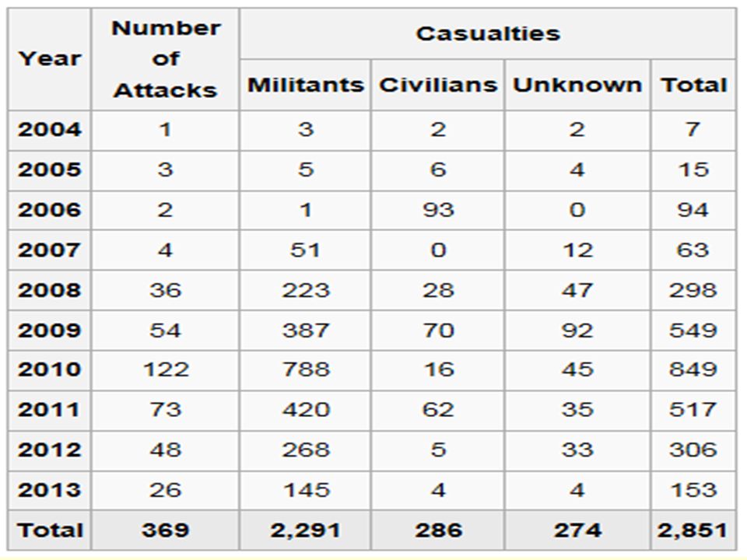Select the total civilians value 286
Image resolution: width=747 pixels, height=560 pixels.
[438, 530]
